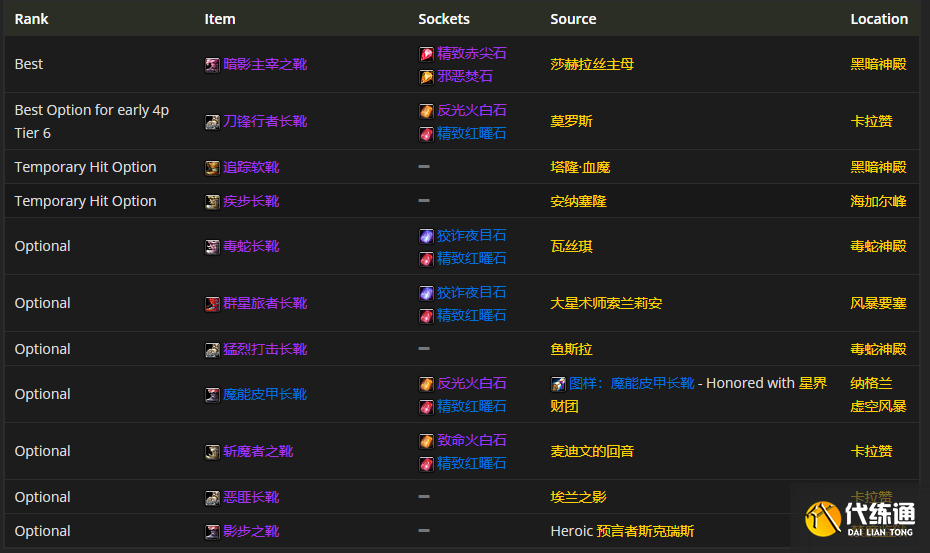Open 卡拉赞 location in 刀锋行者长靴 row
The width and height of the screenshot is (930, 553).
pyautogui.click(x=871, y=121)
